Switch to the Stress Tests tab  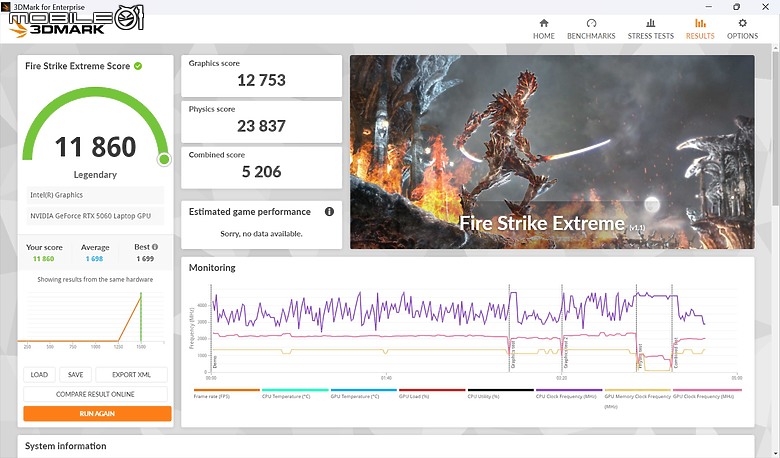point(650,29)
